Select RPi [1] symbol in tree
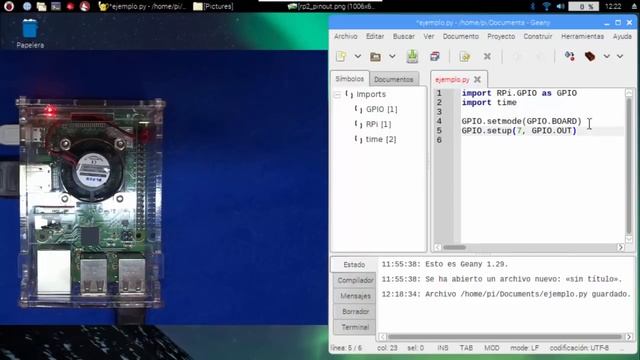Image resolution: width=640 pixels, height=360 pixels. [378, 124]
